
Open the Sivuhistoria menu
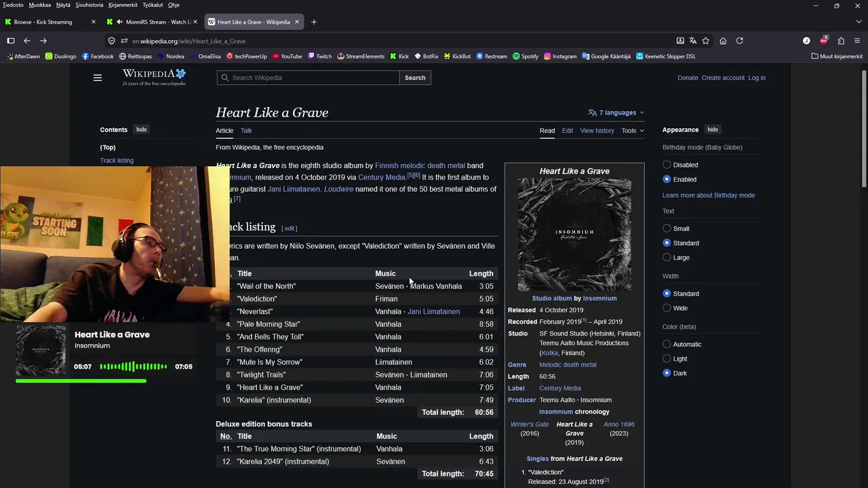coord(90,5)
